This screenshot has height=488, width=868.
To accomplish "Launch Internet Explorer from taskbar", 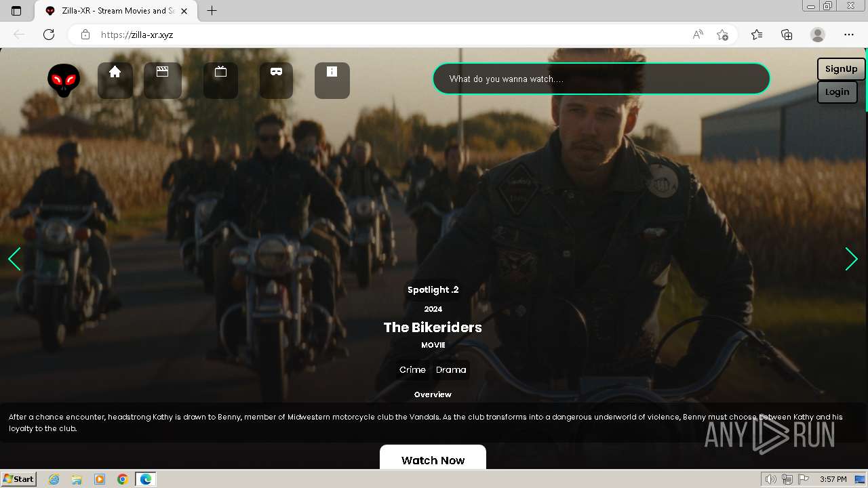I will pos(54,479).
